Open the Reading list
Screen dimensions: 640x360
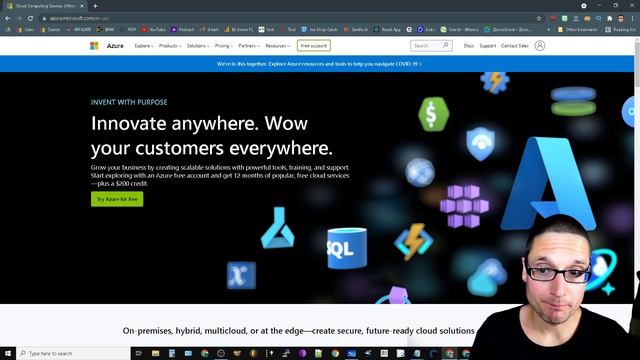coord(620,29)
